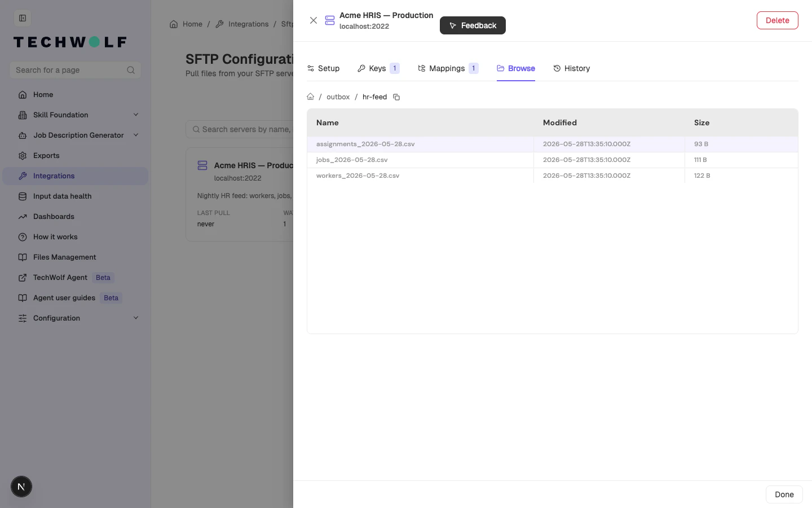Select jobs_2026-05-28.csv file row
The width and height of the screenshot is (812, 508).
click(553, 160)
